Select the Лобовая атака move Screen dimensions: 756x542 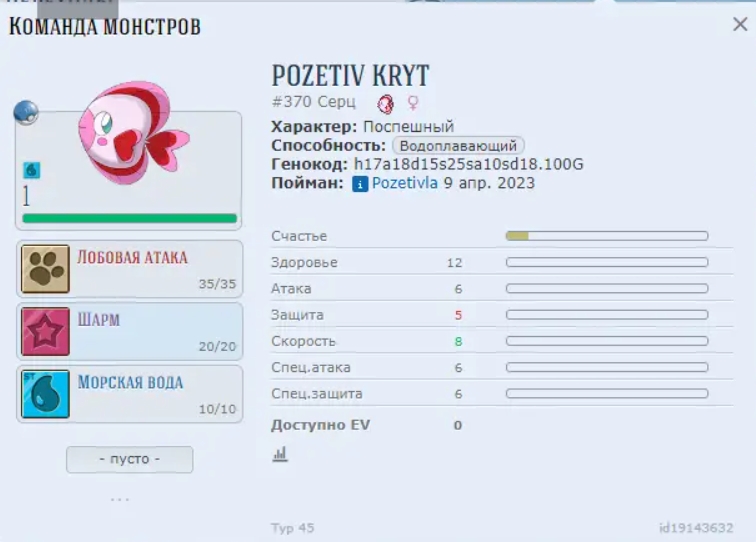coord(130,269)
